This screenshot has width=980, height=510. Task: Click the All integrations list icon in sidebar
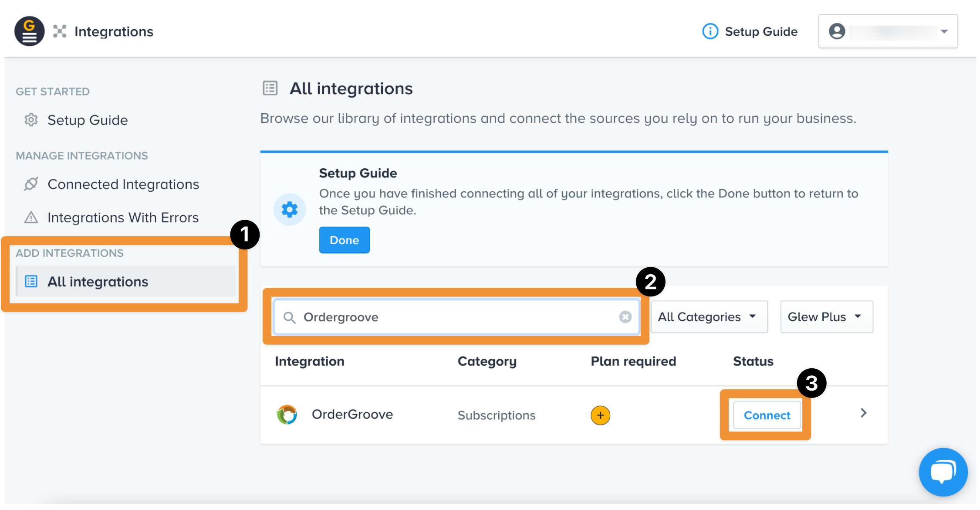[x=31, y=282]
